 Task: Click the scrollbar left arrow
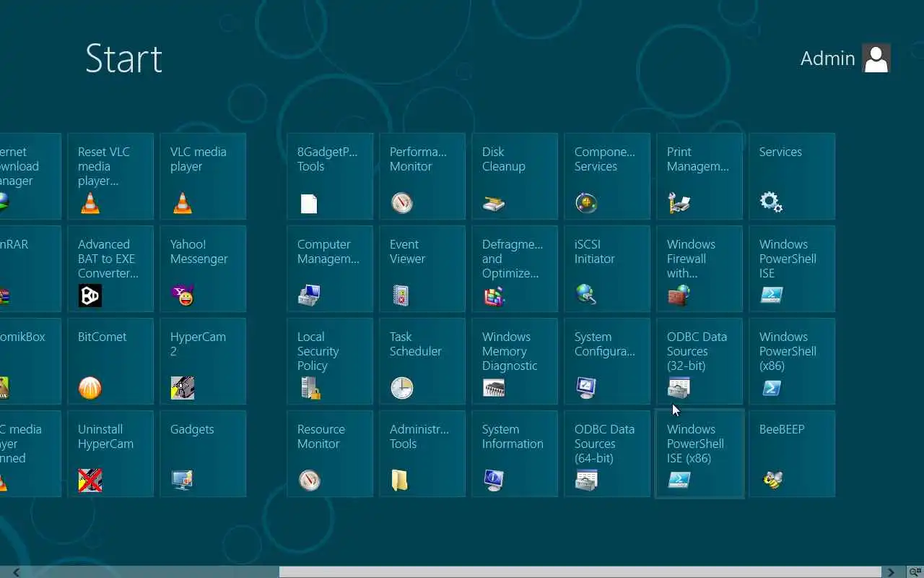coord(16,572)
